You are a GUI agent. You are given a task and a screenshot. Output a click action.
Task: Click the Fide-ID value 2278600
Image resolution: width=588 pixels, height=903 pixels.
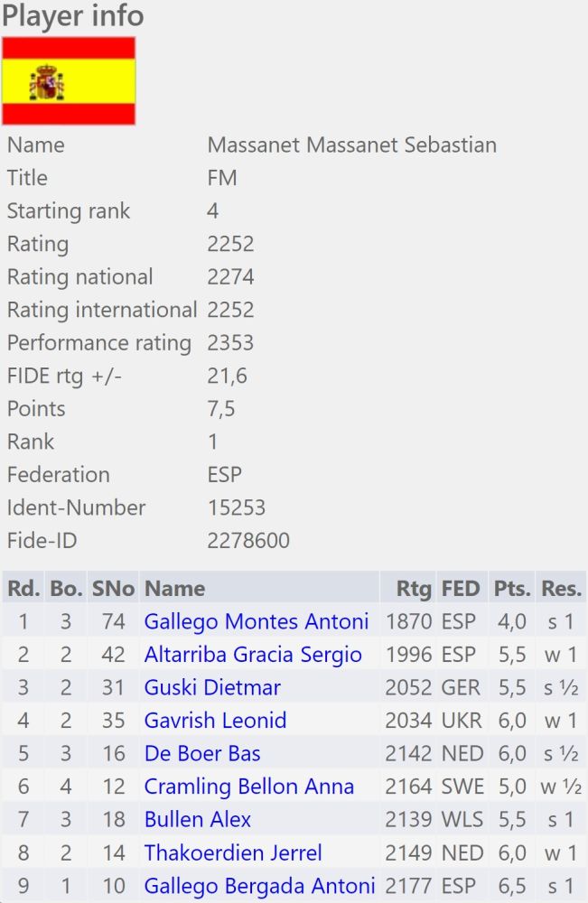click(248, 541)
